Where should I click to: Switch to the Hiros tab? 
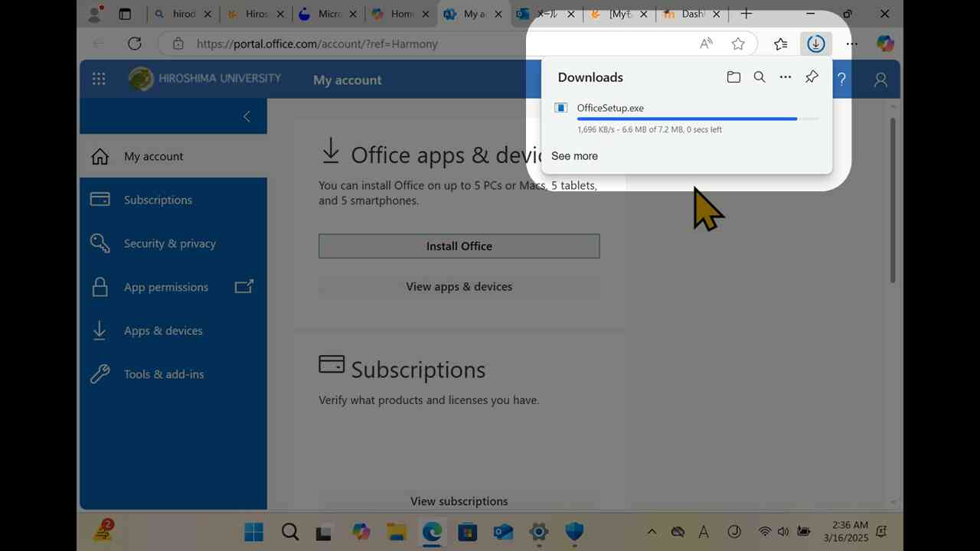tap(256, 14)
